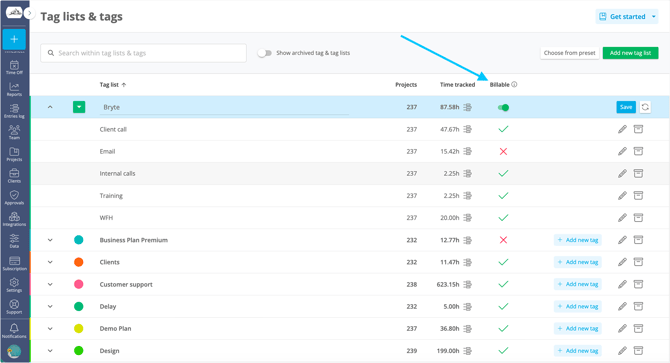Open Bryte green color dropdown
The width and height of the screenshot is (670, 363).
click(x=79, y=107)
